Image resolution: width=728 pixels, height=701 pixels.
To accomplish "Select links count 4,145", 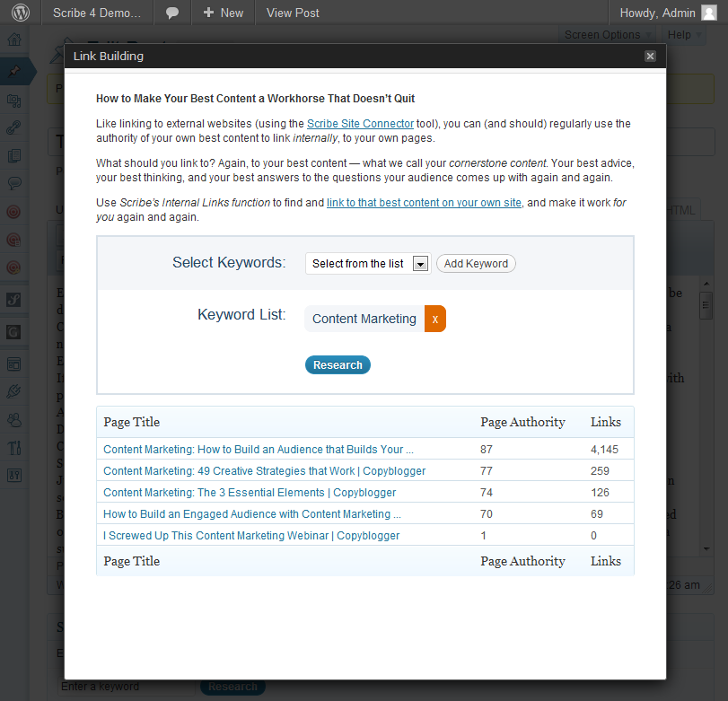I will coord(604,450).
